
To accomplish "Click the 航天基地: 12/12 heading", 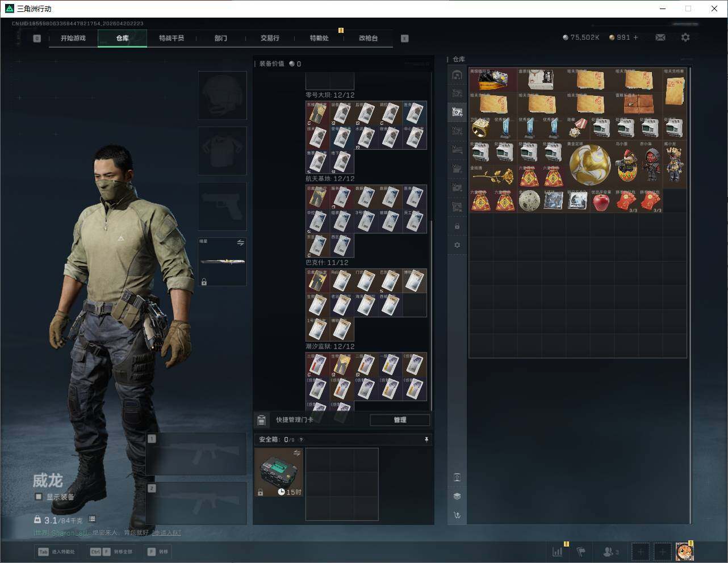I will tap(330, 179).
